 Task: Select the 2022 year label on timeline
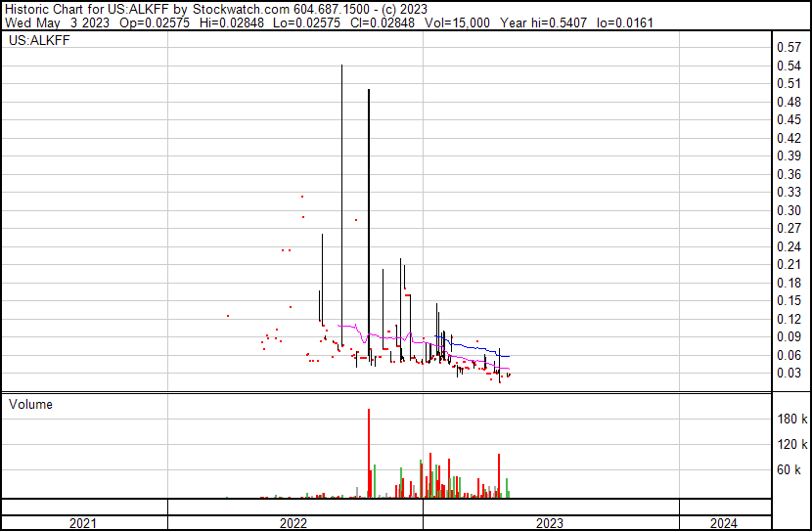pyautogui.click(x=293, y=523)
